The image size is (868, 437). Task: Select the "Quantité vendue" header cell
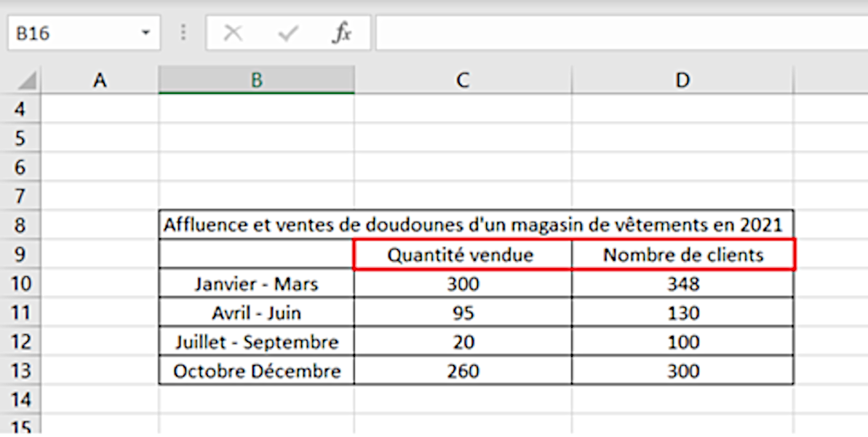point(461,255)
